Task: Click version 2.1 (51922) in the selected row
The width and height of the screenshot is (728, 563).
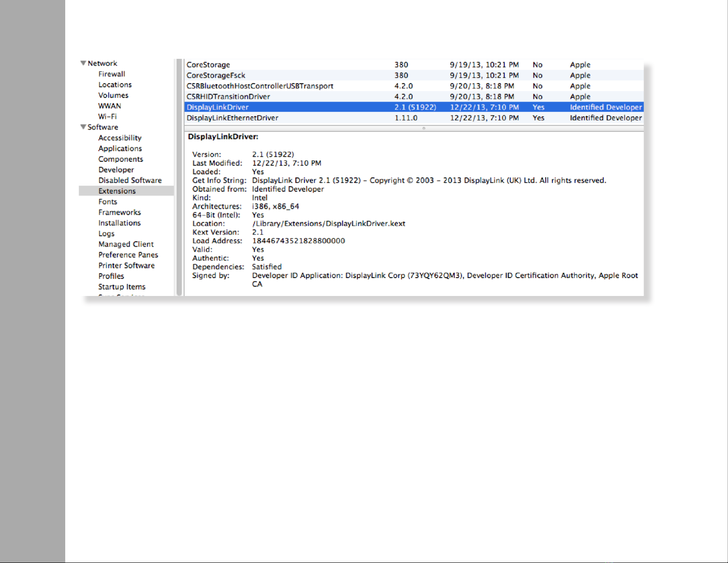Action: [415, 107]
